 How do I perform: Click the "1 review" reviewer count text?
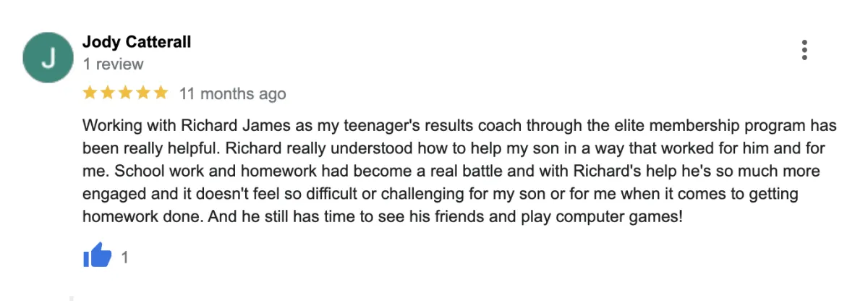coord(114,64)
